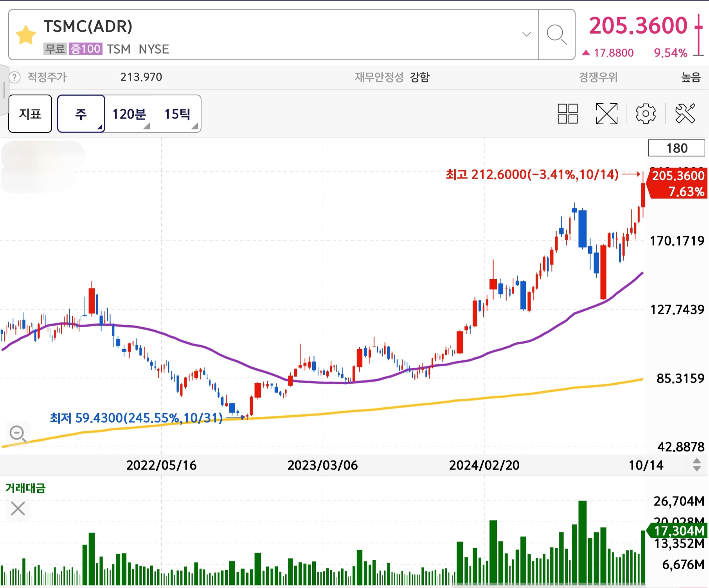Viewport: 709px width, 588px height.
Task: Click the 13,352M volume axis label
Action: tap(679, 543)
